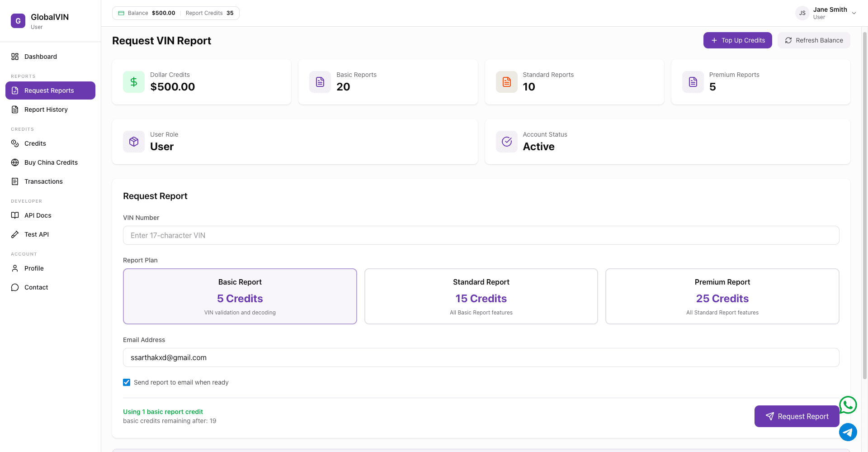The width and height of the screenshot is (868, 452).
Task: Select the Premium Report 25 Credits plan
Action: click(722, 296)
